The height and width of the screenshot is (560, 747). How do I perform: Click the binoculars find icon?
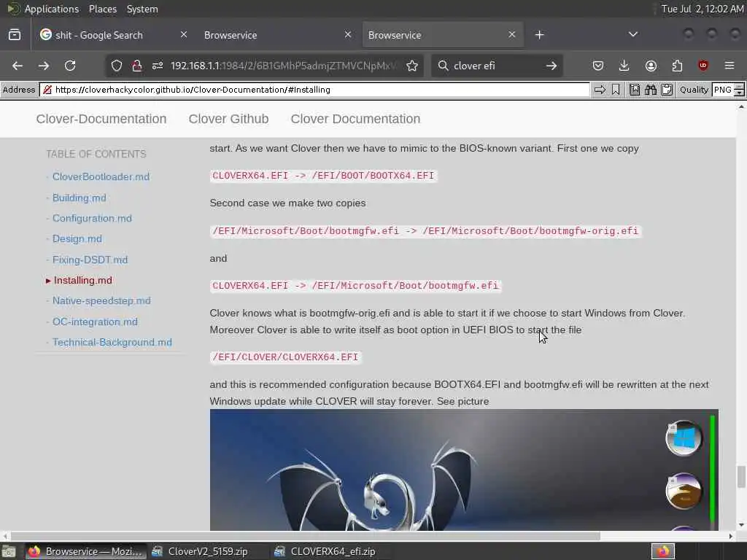(x=651, y=90)
